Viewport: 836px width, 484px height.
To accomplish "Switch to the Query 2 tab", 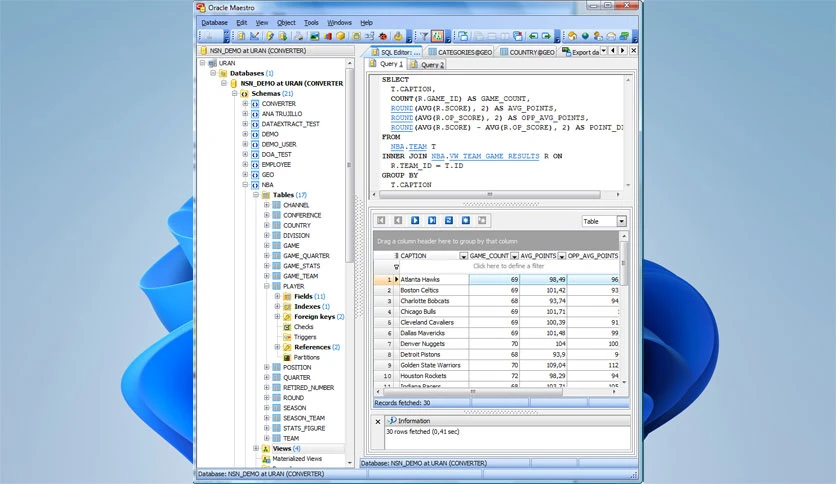I will pyautogui.click(x=427, y=64).
